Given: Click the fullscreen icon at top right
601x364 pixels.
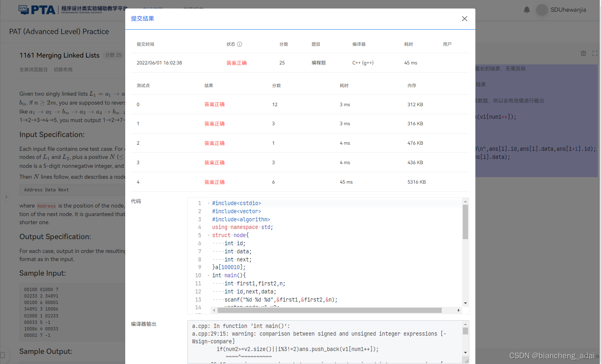Looking at the screenshot, I should click(595, 54).
